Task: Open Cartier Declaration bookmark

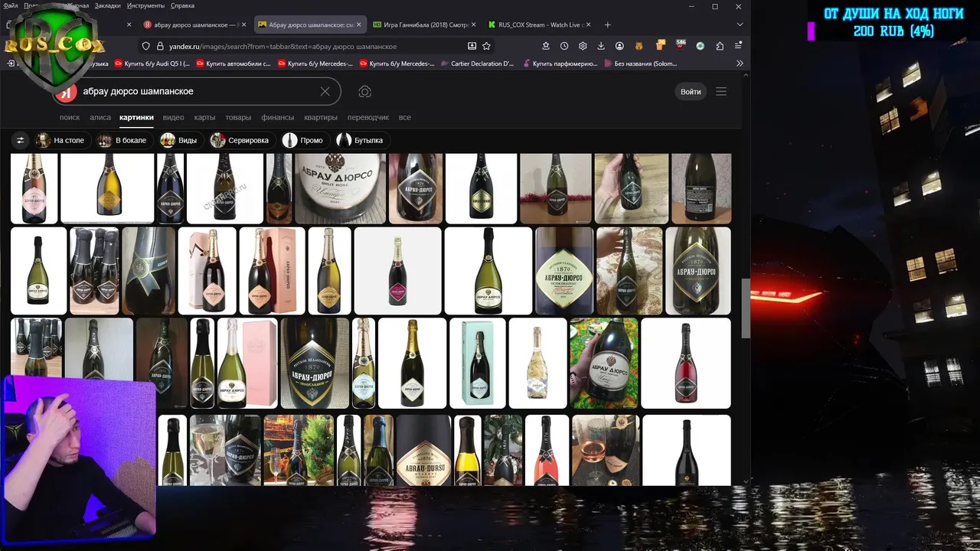Action: click(x=477, y=64)
